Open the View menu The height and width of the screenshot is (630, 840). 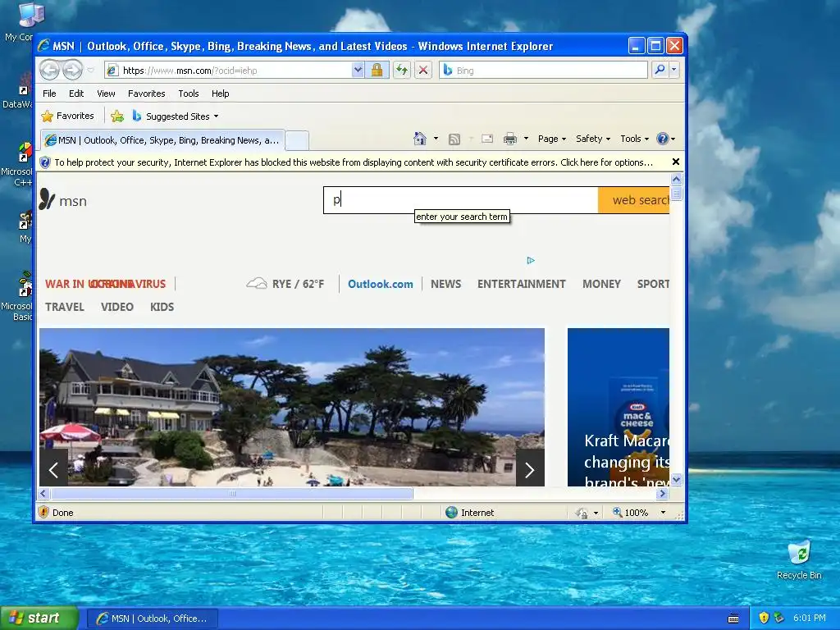(x=106, y=94)
